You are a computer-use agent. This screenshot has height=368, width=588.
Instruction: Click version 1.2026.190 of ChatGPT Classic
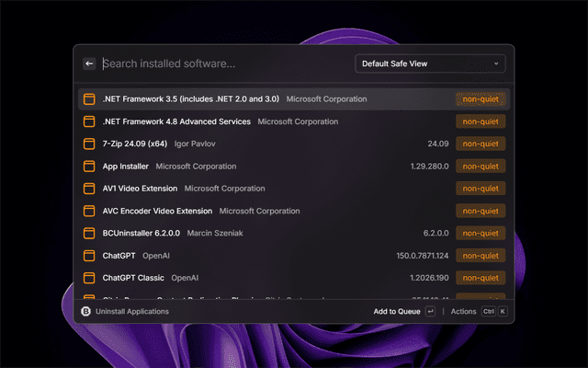point(429,278)
